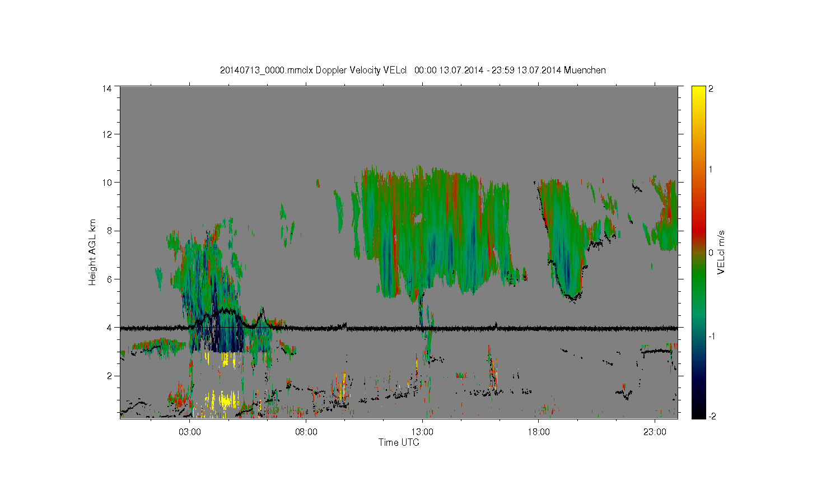This screenshot has height=504, width=840.
Task: Click the 23:00 time axis label
Action: [x=655, y=432]
